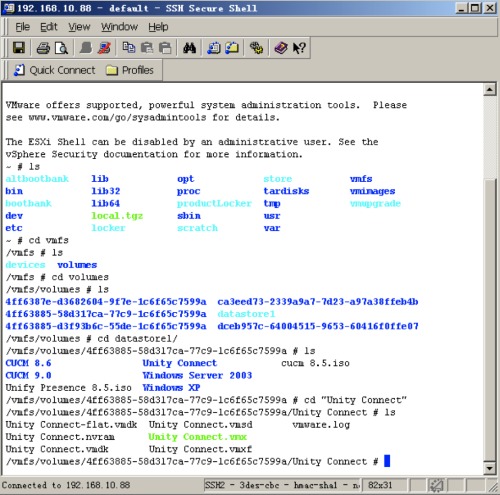Click the terminal cursor at the prompt
This screenshot has width=500, height=495.
tap(387, 461)
